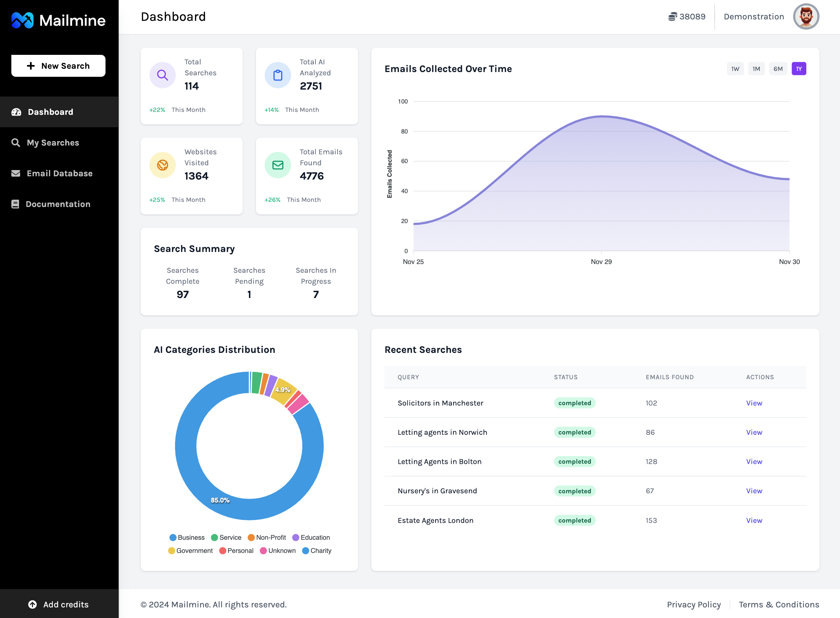Open the Email Database section
Viewport: 840px width, 618px height.
pyautogui.click(x=59, y=173)
